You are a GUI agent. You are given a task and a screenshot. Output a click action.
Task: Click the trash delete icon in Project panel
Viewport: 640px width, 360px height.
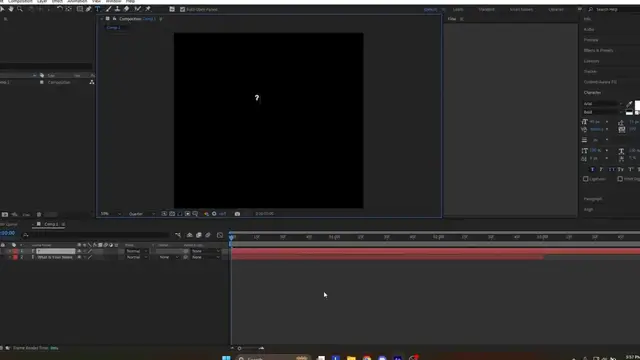39,214
